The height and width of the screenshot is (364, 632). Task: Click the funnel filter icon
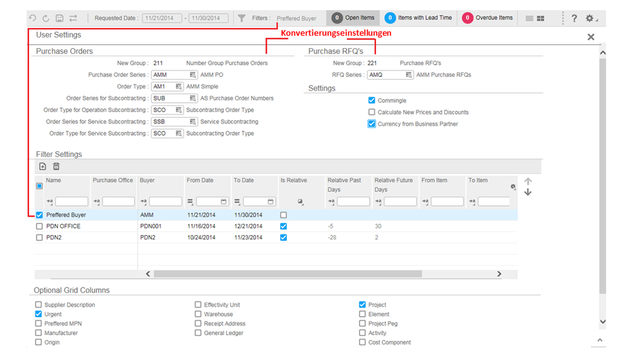coord(242,18)
